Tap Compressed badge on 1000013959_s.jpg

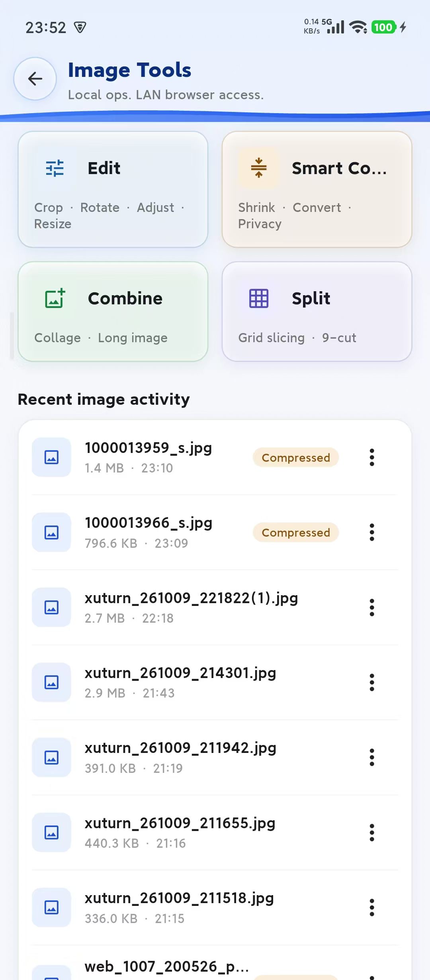pos(296,457)
